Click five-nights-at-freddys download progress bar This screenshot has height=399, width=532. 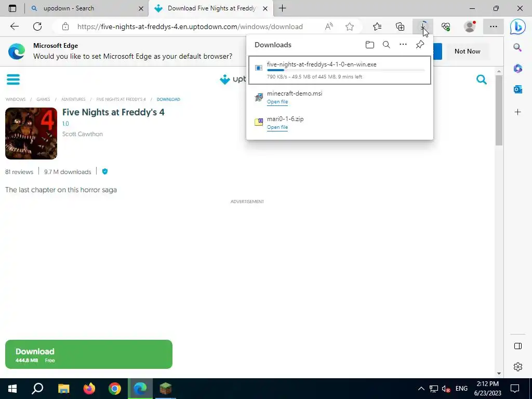345,70
